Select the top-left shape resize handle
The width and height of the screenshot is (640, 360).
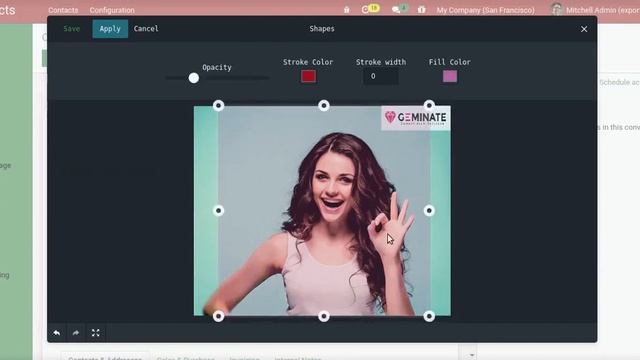click(218, 106)
